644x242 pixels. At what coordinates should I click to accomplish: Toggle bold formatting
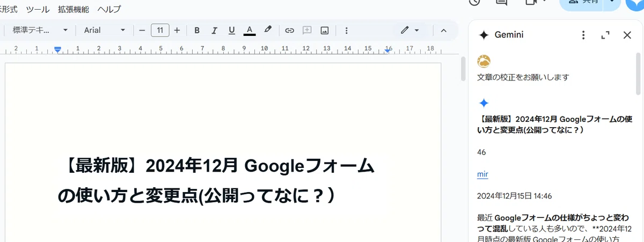[197, 30]
